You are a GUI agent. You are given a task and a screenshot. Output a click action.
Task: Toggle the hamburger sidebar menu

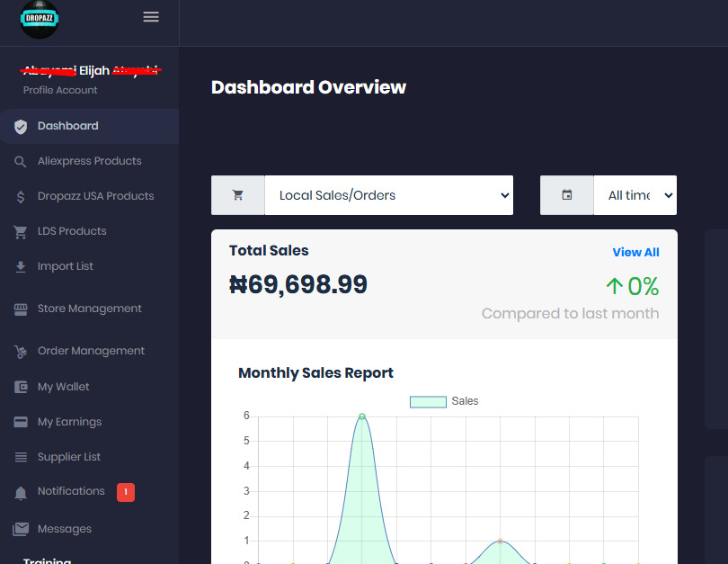[151, 17]
